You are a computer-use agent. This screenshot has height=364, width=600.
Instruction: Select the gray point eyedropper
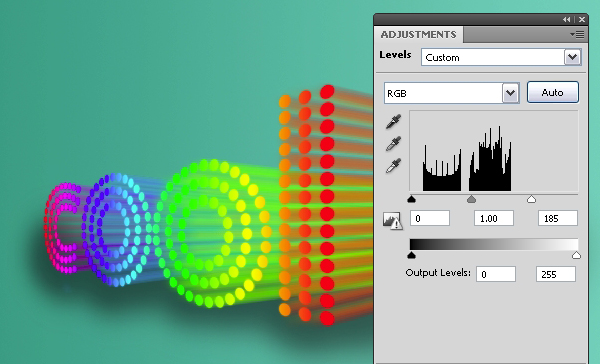click(x=393, y=144)
